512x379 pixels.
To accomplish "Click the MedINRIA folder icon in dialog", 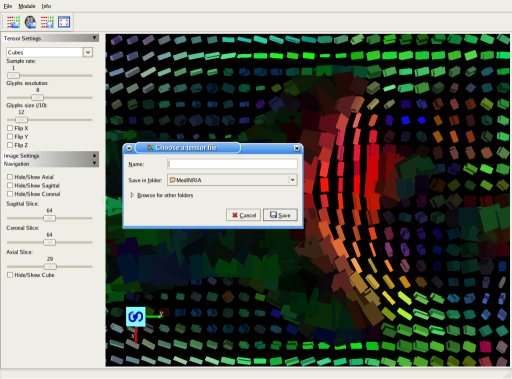I will click(173, 180).
